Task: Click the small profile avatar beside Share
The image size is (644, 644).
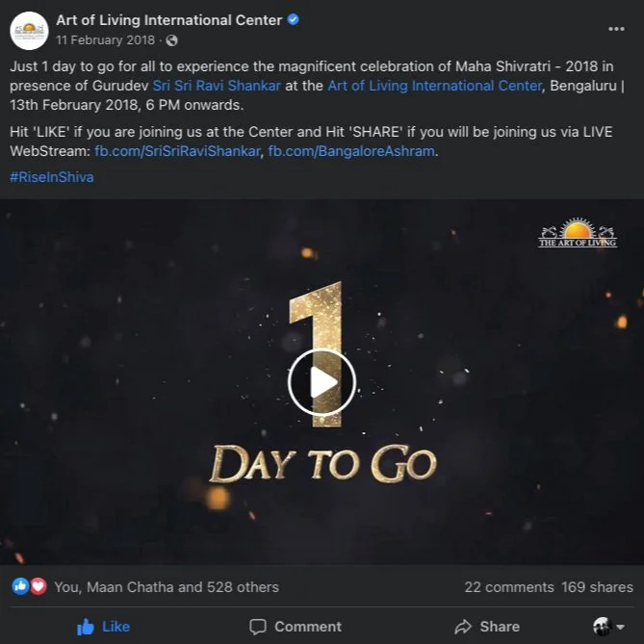Action: point(603,627)
